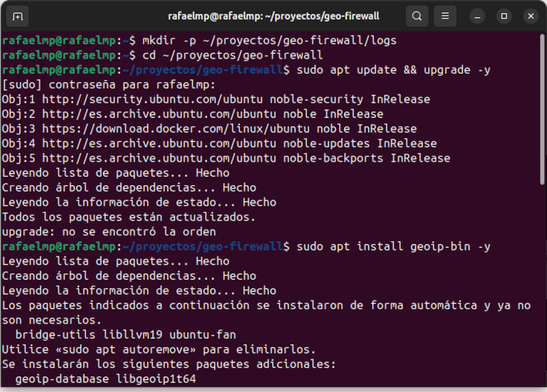Open the terminal search
Viewport: 547px width, 392px height.
click(x=417, y=16)
